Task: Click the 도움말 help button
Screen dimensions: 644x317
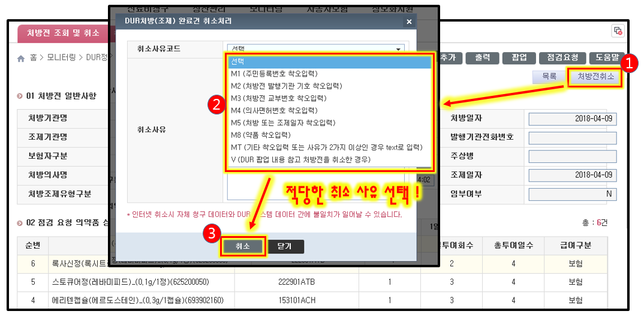Action: pyautogui.click(x=607, y=58)
